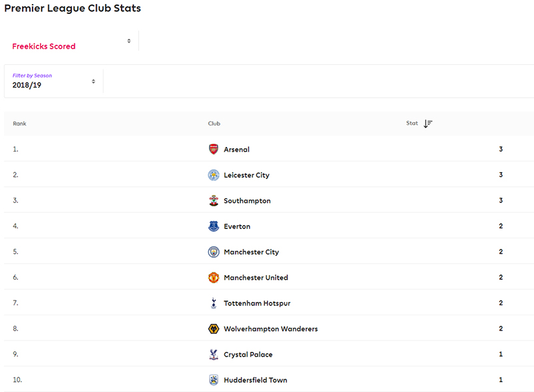This screenshot has height=392, width=534.
Task: Click the Crystal Palace eagle crest
Action: click(214, 354)
